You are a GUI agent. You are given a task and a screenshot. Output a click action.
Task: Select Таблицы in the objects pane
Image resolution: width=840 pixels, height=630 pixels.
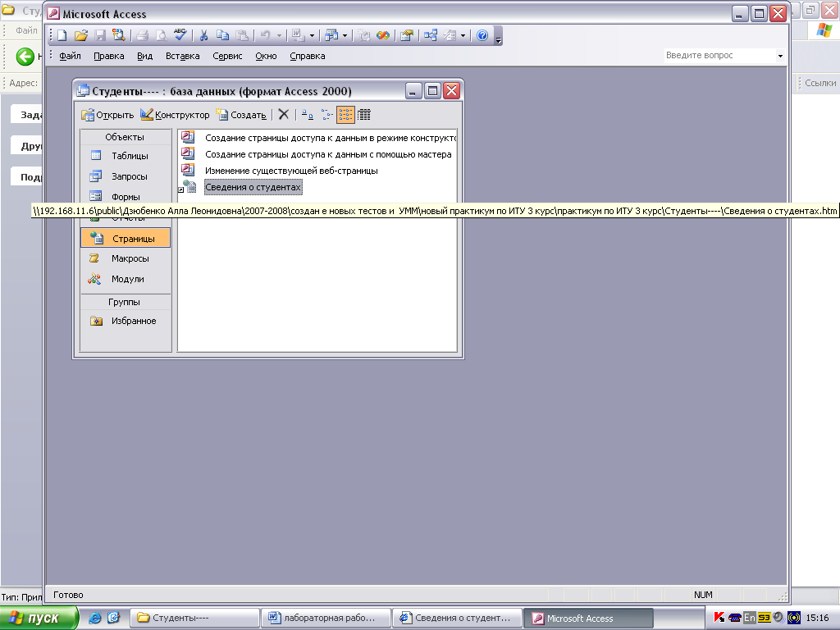point(126,156)
